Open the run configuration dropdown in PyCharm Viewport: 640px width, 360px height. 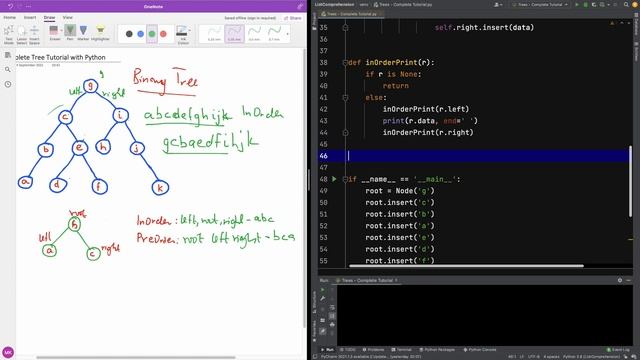(540, 4)
